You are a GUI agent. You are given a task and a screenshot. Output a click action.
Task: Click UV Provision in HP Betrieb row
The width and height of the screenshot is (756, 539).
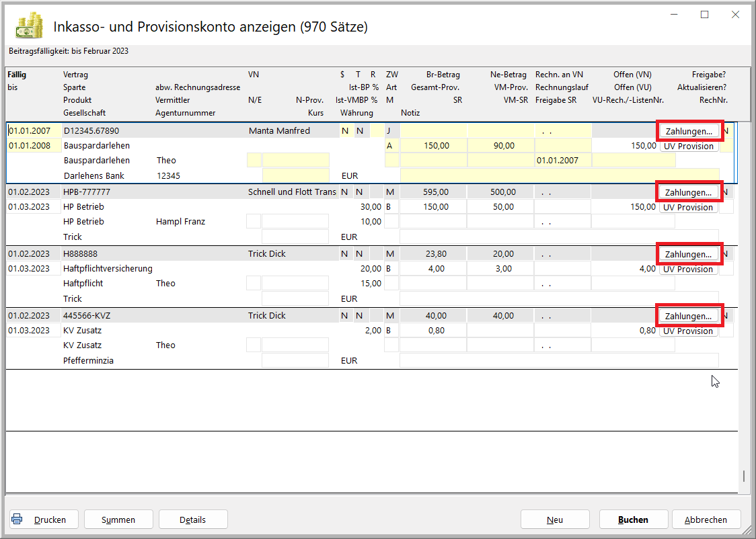click(688, 208)
